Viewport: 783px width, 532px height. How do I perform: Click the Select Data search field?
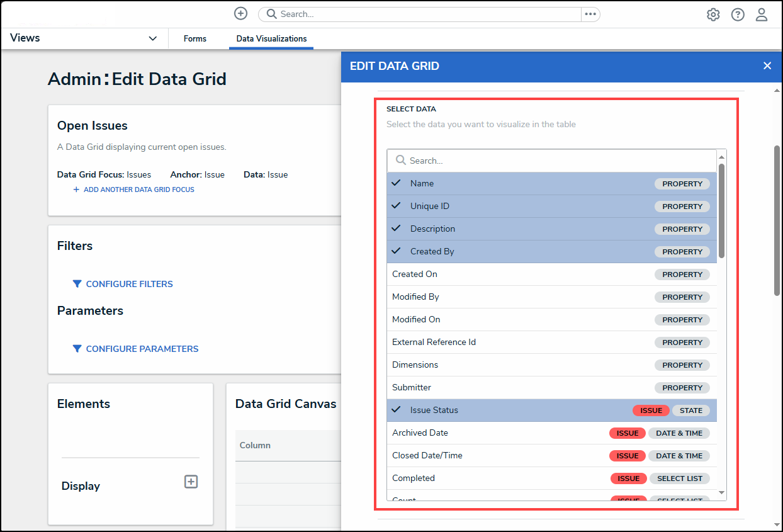[x=560, y=161]
